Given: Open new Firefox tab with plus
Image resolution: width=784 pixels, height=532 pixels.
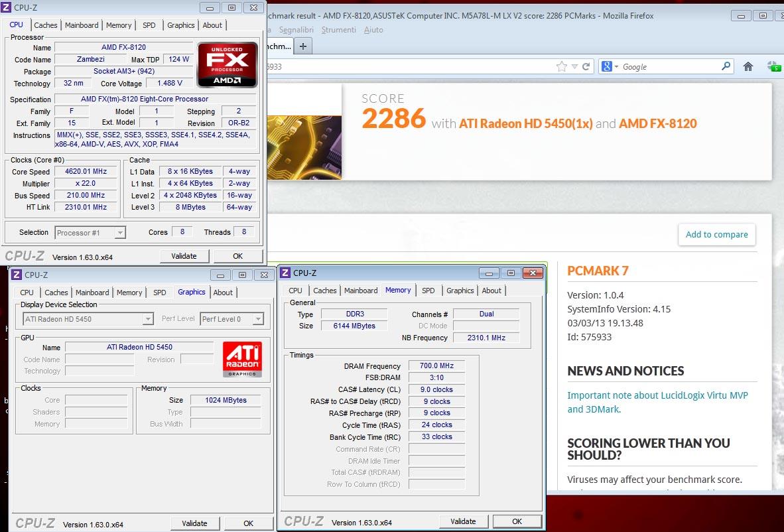Looking at the screenshot, I should [302, 46].
